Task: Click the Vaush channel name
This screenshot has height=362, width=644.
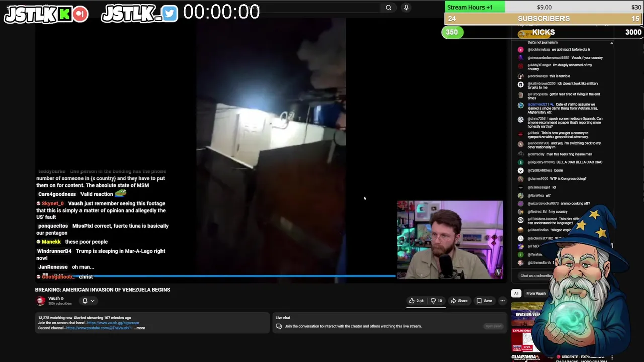Action: coord(54,298)
